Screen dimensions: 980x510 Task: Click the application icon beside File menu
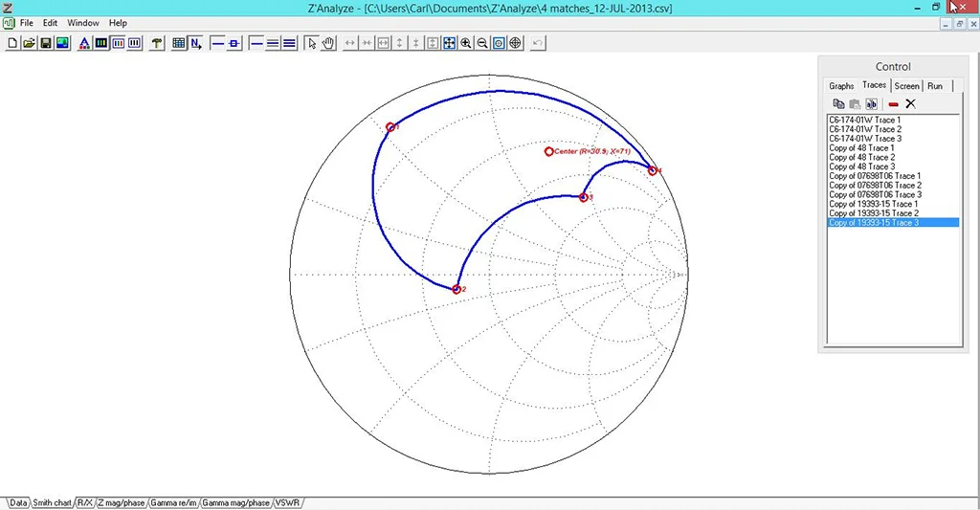pos(9,23)
